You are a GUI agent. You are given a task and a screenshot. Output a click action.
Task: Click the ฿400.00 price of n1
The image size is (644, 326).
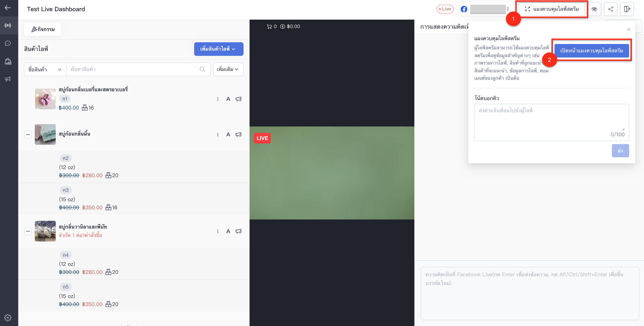coord(69,108)
